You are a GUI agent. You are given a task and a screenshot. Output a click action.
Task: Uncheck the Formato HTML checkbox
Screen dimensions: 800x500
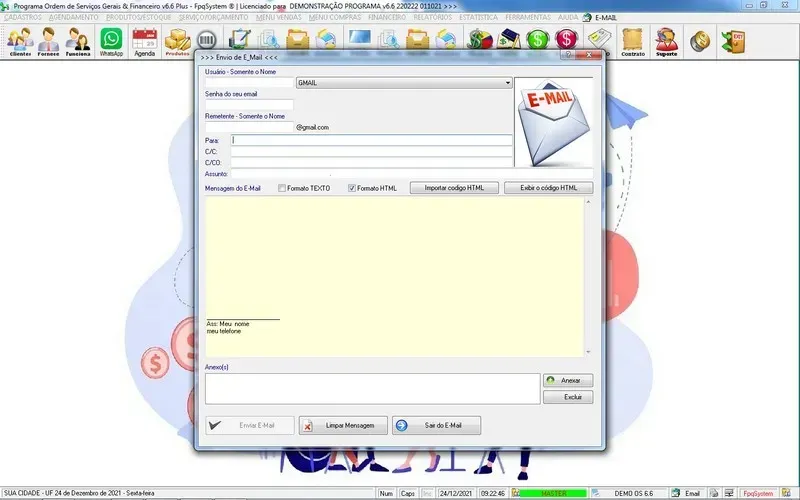pyautogui.click(x=352, y=188)
